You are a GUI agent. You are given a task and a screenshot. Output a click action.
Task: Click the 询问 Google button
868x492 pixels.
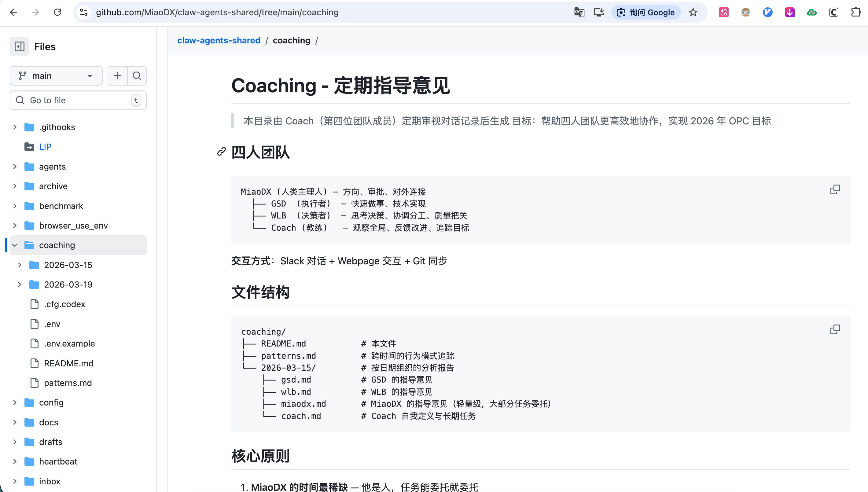[x=646, y=13]
